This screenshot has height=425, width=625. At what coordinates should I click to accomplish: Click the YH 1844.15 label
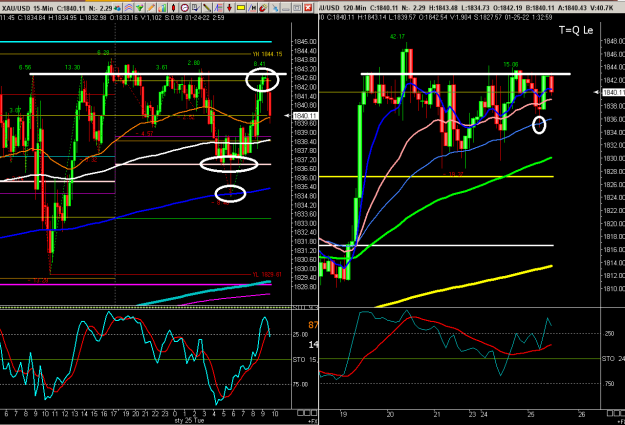pyautogui.click(x=267, y=54)
